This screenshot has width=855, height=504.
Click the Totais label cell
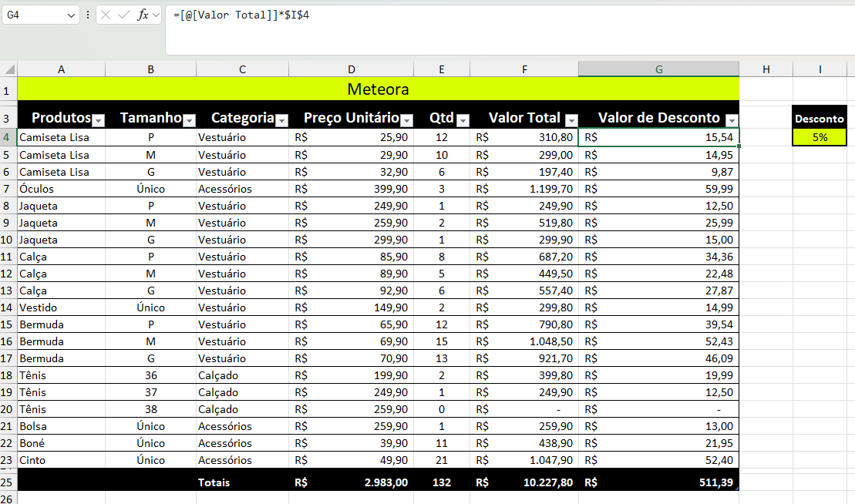pos(242,482)
